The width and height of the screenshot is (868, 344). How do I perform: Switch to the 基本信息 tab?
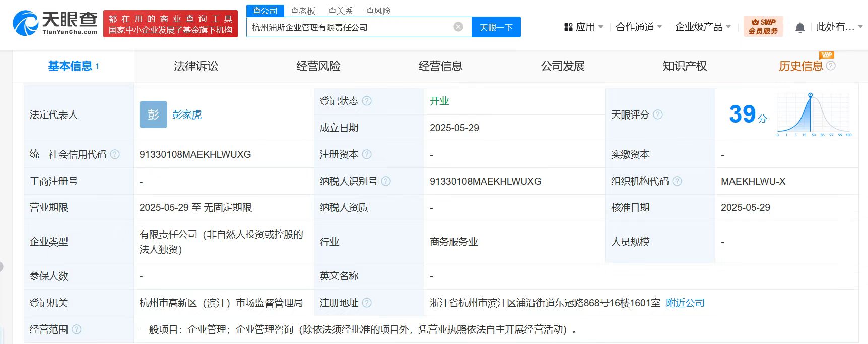click(x=74, y=66)
